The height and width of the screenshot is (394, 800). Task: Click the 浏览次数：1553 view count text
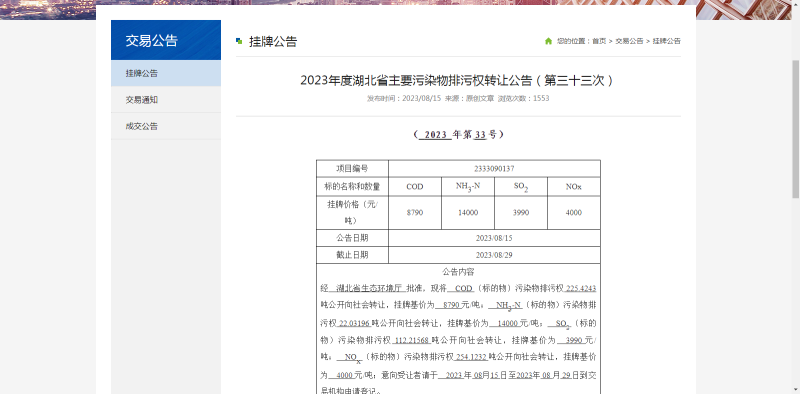(x=523, y=98)
